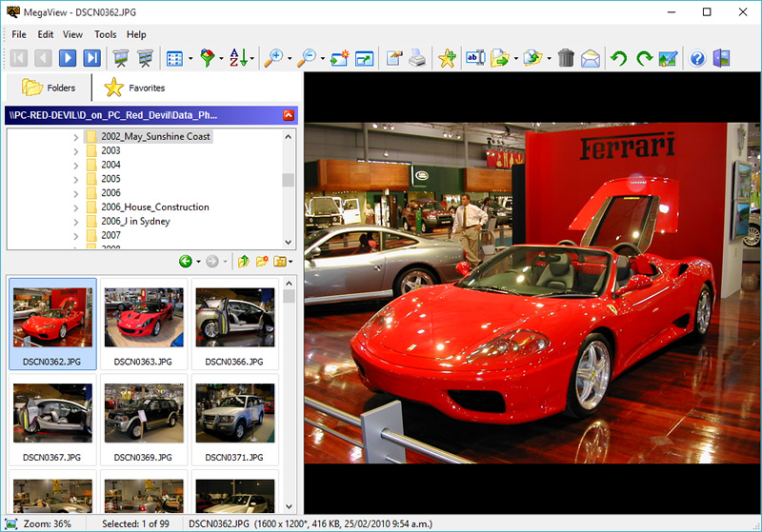
Task: Jump to the last image button
Action: [x=91, y=58]
